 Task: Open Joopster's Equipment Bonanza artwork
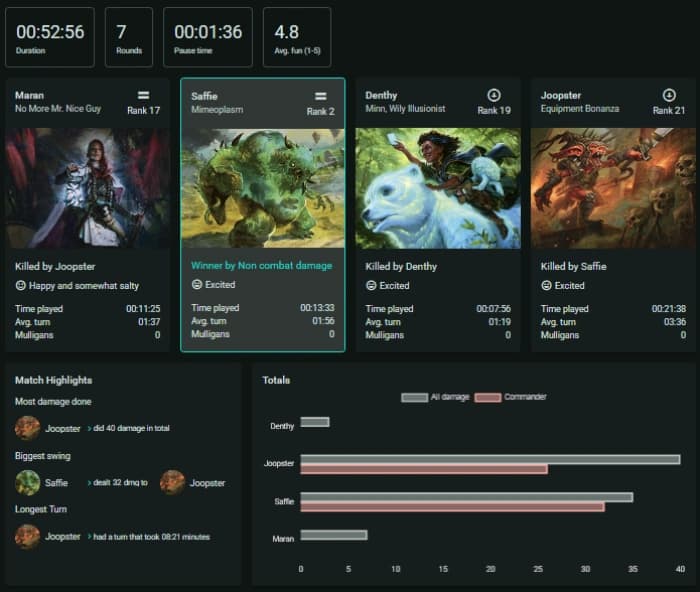click(613, 188)
